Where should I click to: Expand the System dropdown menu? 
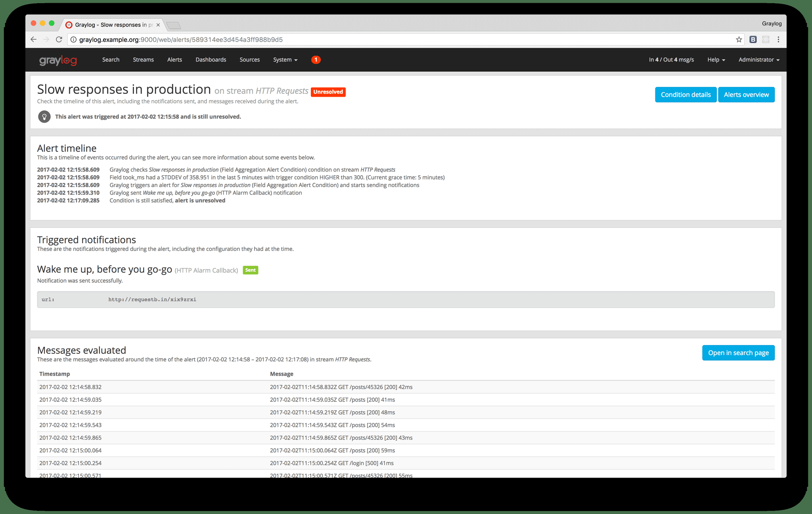pos(285,59)
